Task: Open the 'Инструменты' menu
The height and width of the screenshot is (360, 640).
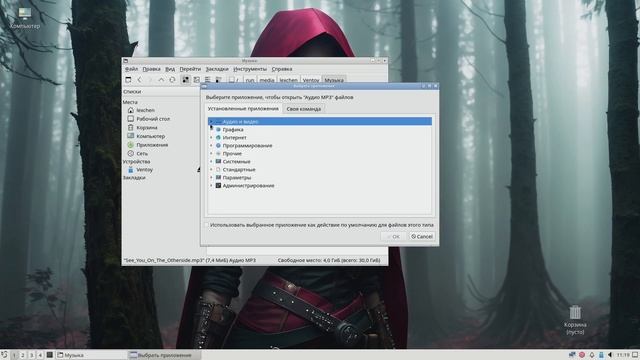Action: click(250, 69)
